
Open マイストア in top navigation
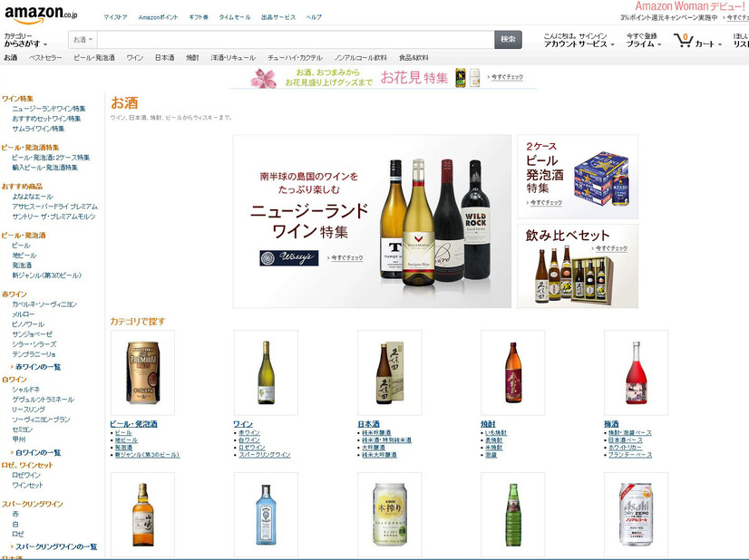(115, 17)
